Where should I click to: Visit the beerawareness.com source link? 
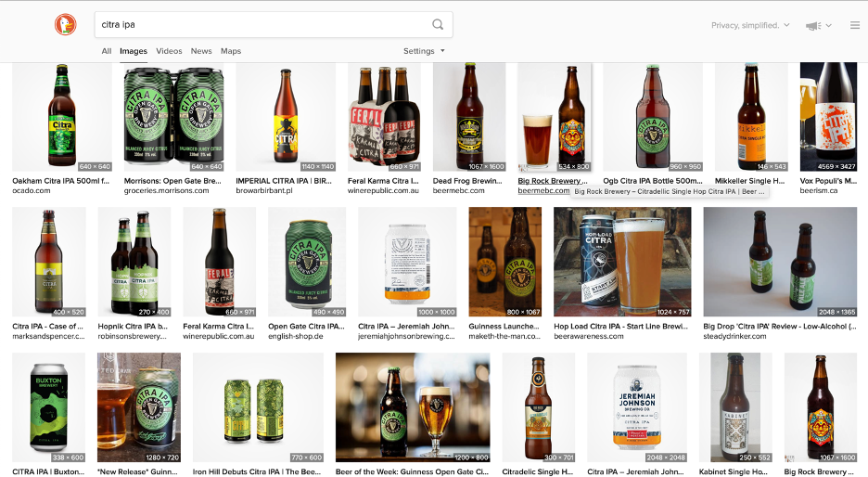coord(589,336)
